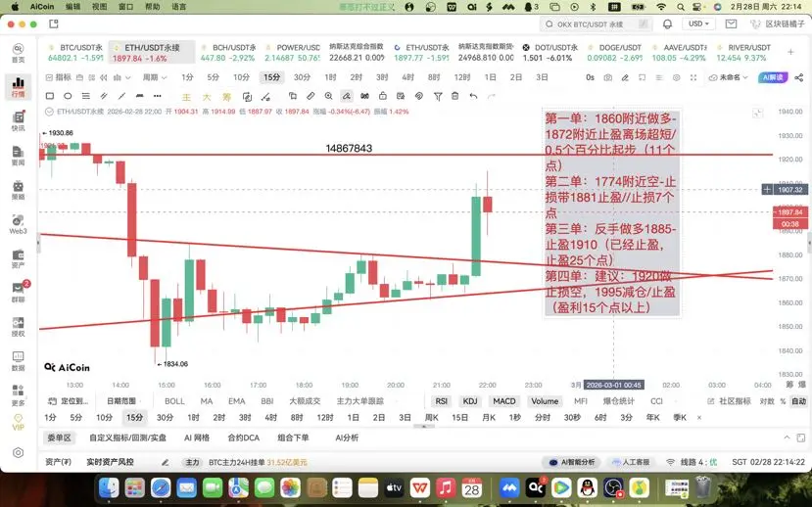Viewport: 812px width, 507px height.
Task: Open Safari from the Dock
Action: [161, 487]
